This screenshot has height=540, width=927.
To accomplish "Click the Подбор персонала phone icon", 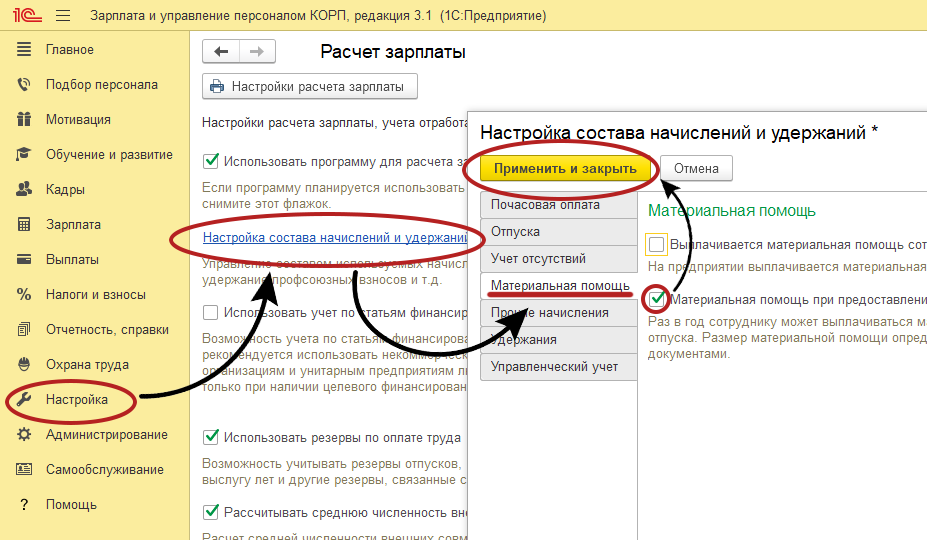I will (25, 85).
